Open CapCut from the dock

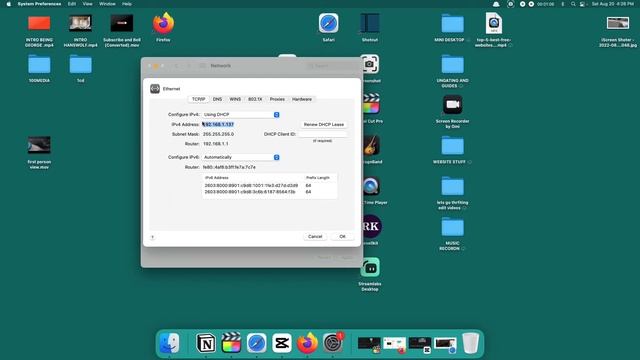point(282,343)
